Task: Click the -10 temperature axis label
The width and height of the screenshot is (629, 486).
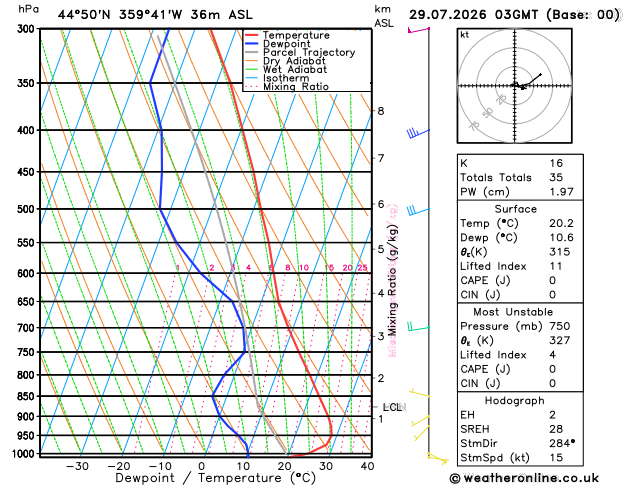Action: 160,466
